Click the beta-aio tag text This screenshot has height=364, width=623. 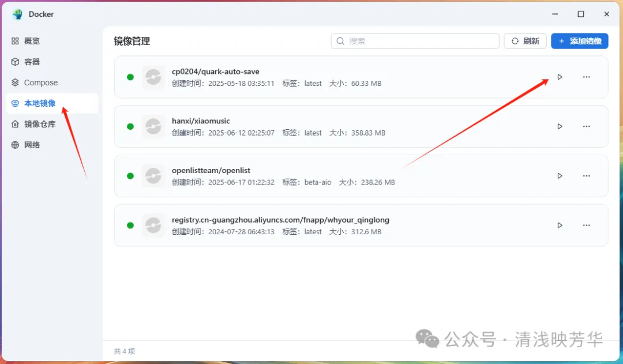(318, 182)
